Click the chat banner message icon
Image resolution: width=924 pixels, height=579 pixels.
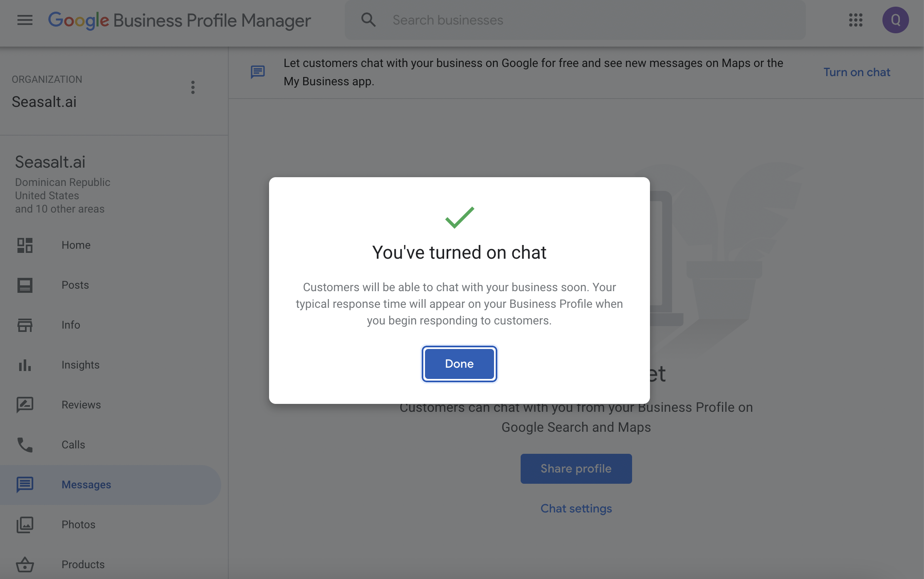(258, 72)
